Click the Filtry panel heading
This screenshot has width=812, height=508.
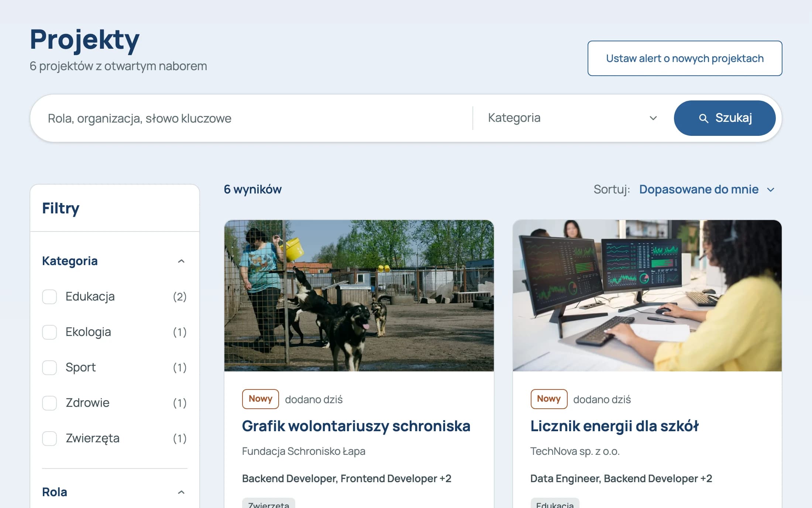coord(61,209)
